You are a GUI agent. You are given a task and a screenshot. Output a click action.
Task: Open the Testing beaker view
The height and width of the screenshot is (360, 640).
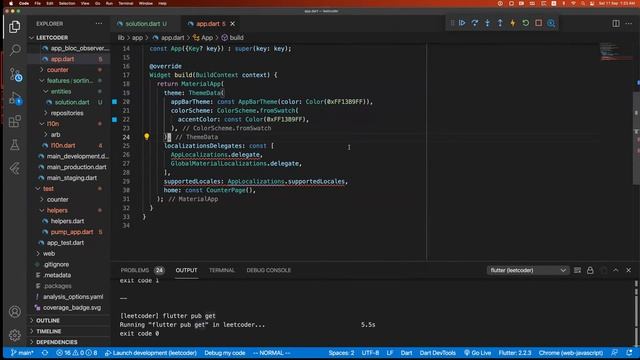15,144
